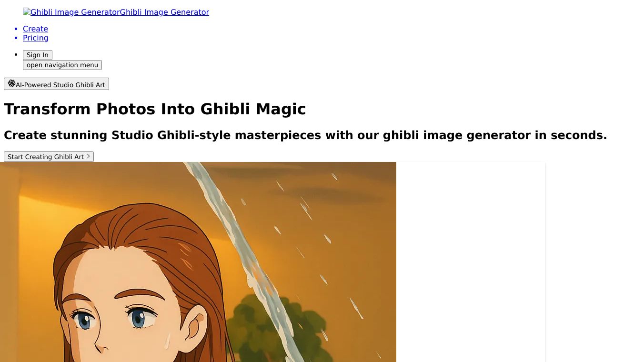
Task: Click the AI-Powered Studio Ghibli Art badge
Action: pyautogui.click(x=56, y=84)
